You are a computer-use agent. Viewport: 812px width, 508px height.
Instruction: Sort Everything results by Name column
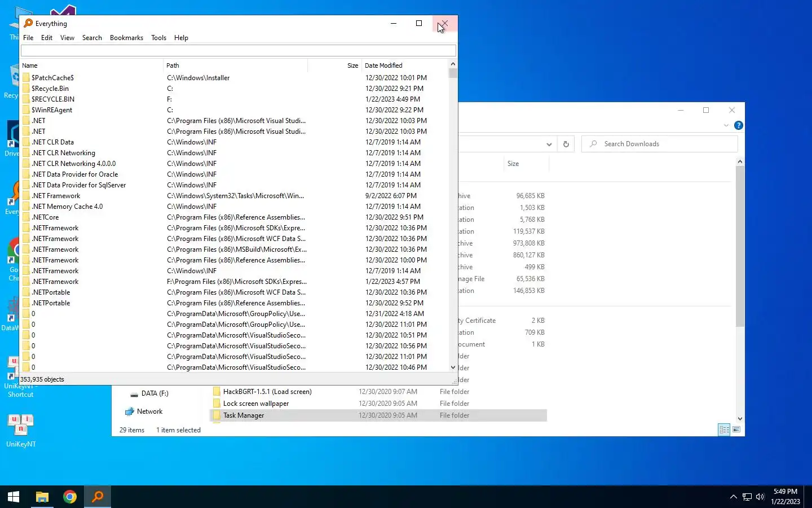pyautogui.click(x=92, y=65)
